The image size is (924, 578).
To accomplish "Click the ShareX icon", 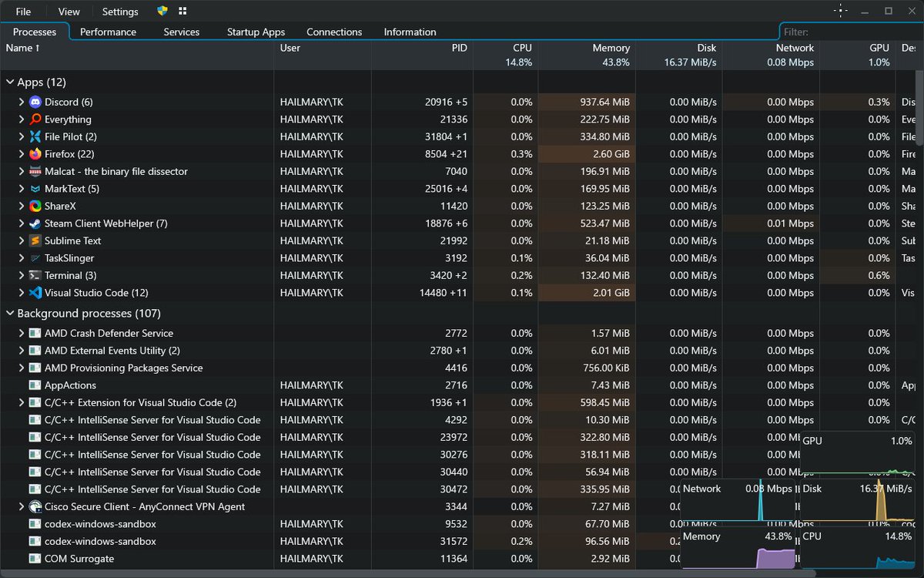I will [35, 206].
